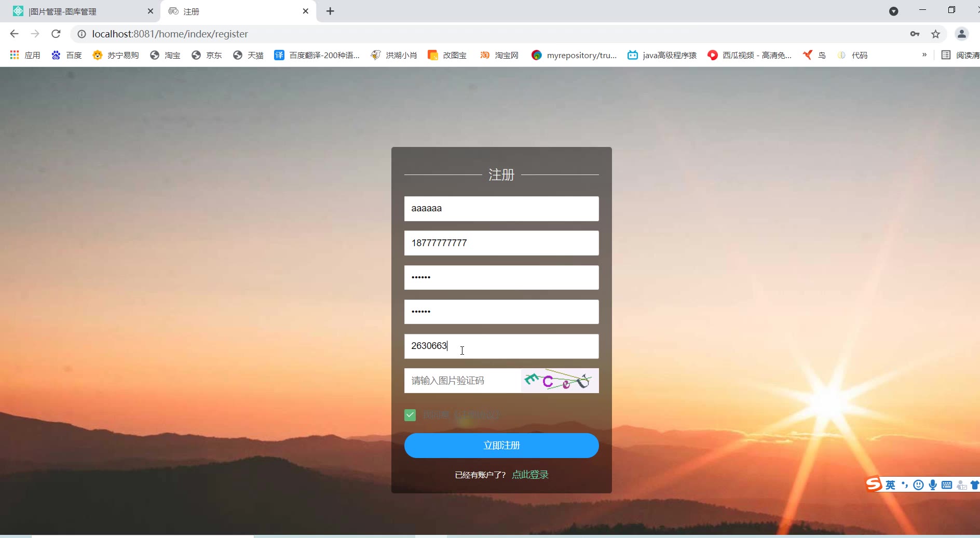Open the saved passwords key icon
Image resolution: width=980 pixels, height=538 pixels.
(915, 34)
